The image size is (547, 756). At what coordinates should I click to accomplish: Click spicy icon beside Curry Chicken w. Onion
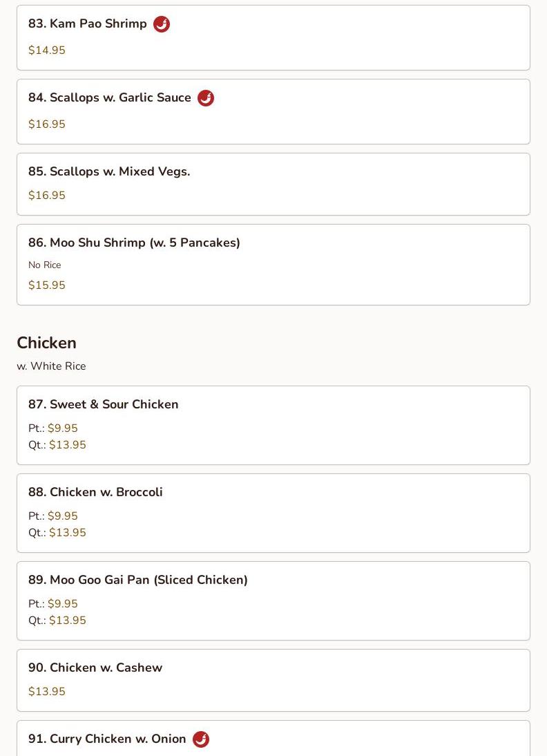tap(201, 739)
